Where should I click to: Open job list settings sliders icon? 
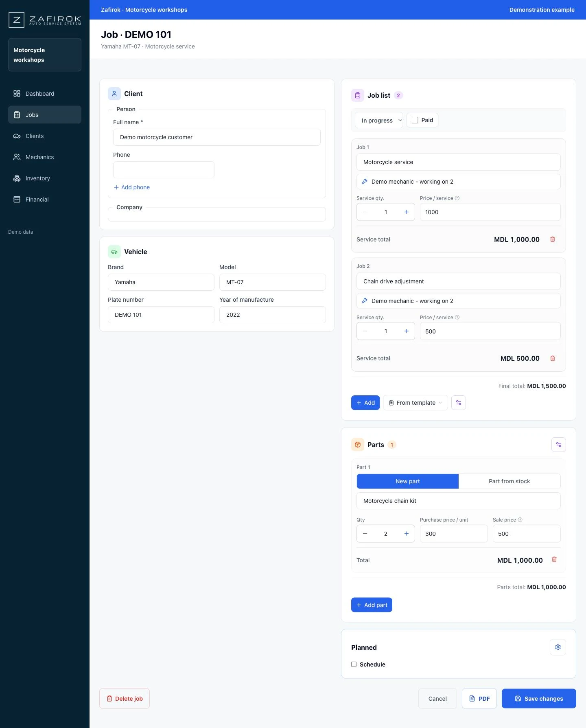tap(459, 403)
